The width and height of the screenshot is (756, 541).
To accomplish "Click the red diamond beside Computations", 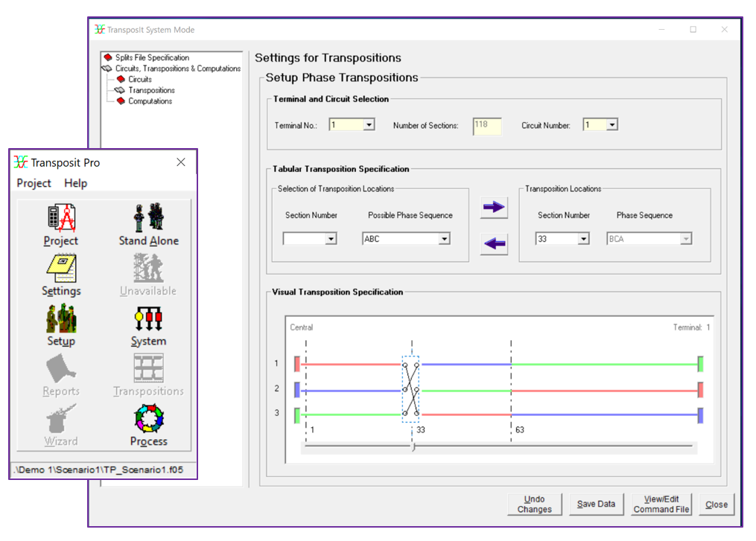I will tap(121, 100).
